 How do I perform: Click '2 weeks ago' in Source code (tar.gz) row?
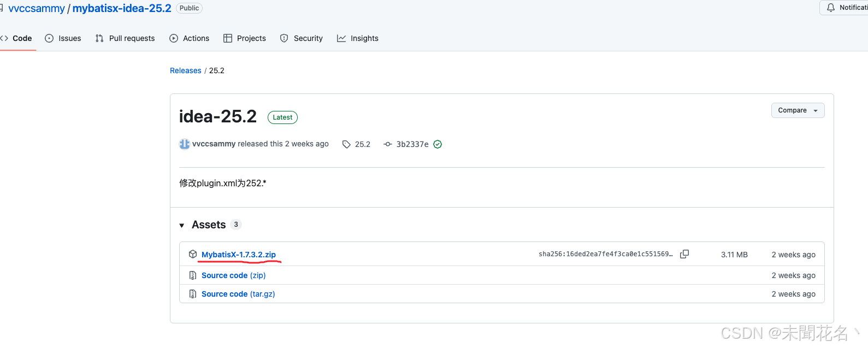tap(793, 294)
